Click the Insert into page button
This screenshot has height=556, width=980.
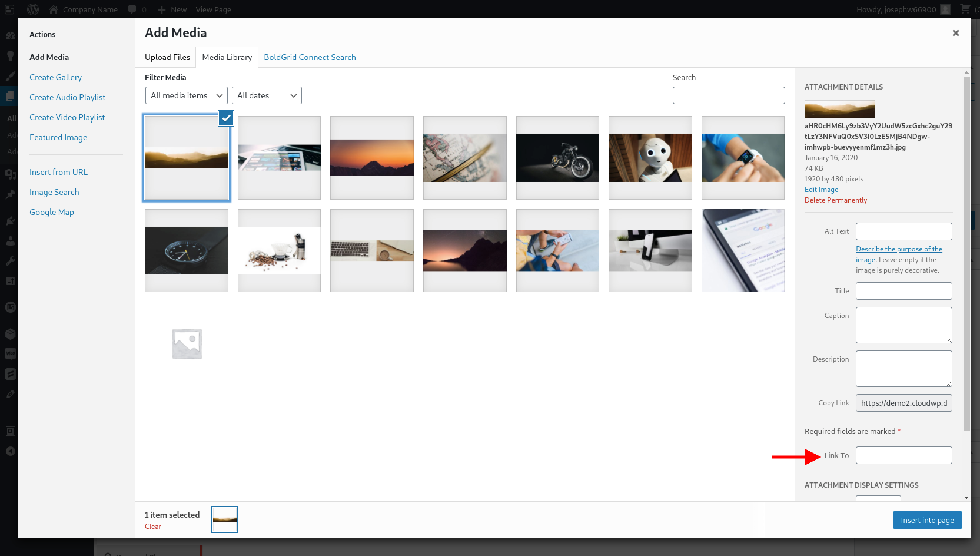(x=927, y=520)
